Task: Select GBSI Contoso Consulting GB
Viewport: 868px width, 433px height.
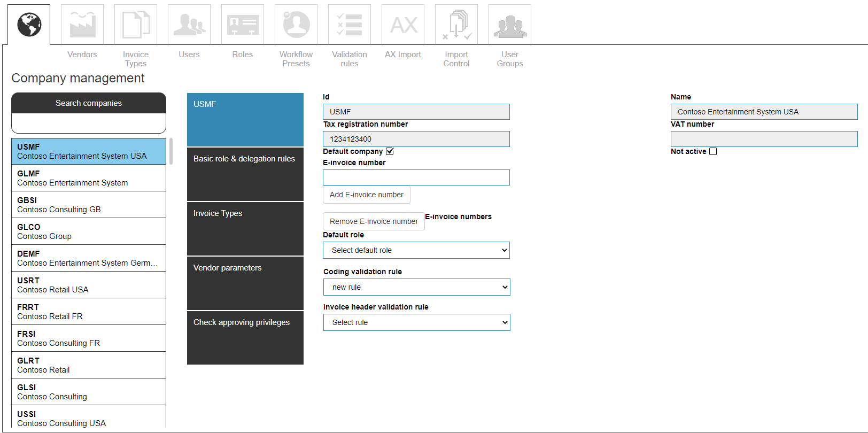Action: [x=89, y=205]
